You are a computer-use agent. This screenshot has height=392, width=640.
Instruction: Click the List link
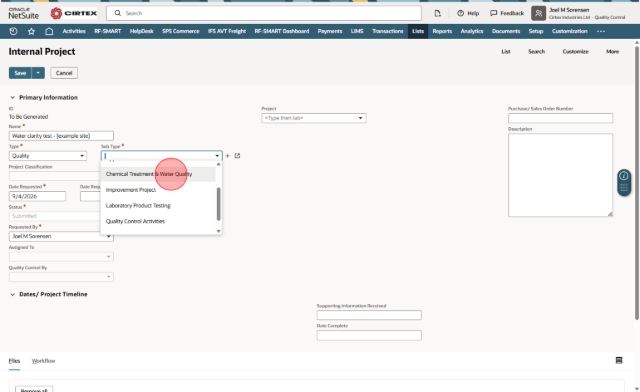click(x=506, y=51)
